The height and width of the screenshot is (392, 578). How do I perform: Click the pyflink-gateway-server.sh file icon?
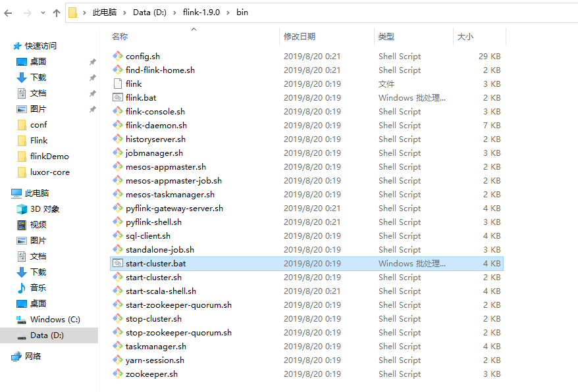(x=118, y=208)
